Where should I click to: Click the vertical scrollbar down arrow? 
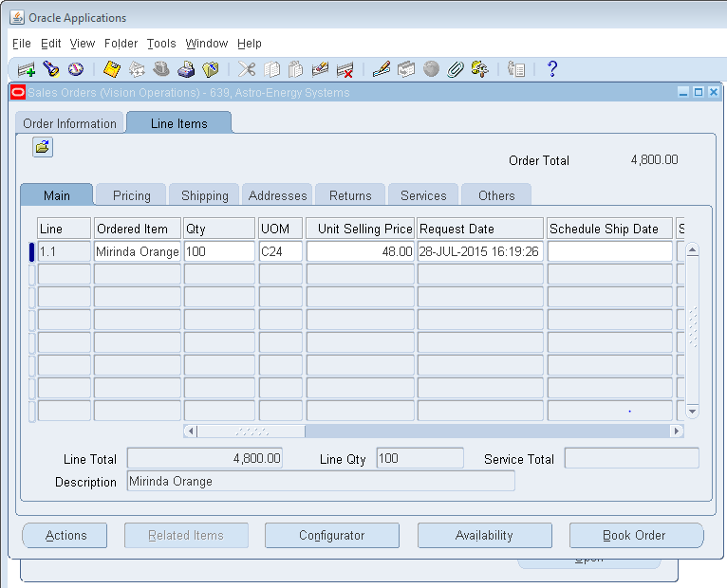[692, 411]
